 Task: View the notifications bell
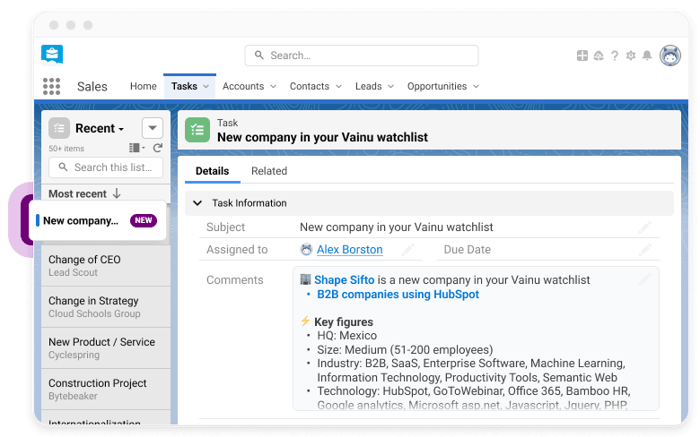point(647,56)
